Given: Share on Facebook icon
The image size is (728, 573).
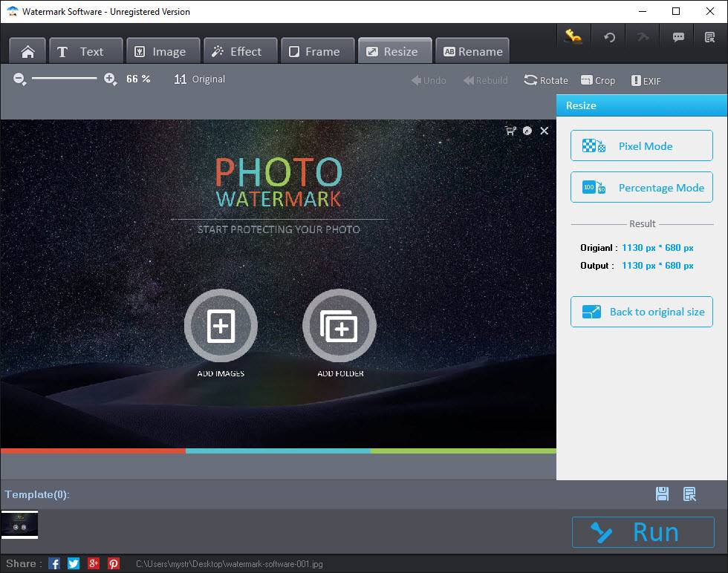Looking at the screenshot, I should 54,563.
